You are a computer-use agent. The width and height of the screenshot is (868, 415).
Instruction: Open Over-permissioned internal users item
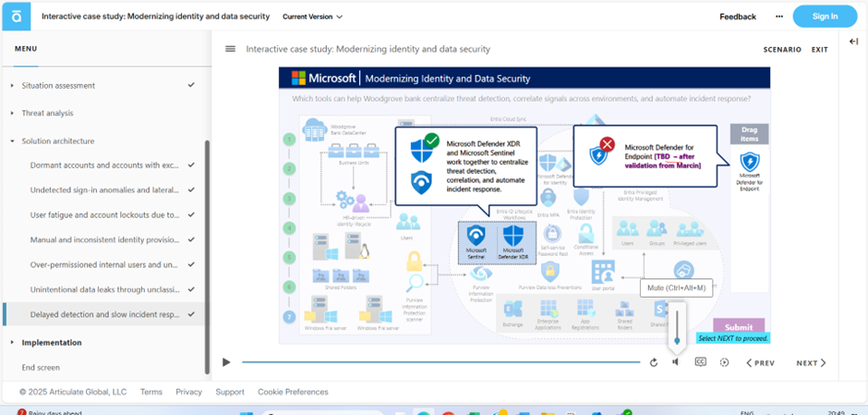tap(104, 265)
